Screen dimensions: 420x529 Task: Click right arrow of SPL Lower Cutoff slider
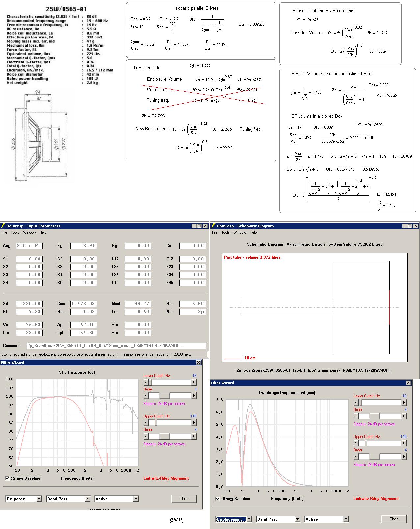(x=194, y=382)
